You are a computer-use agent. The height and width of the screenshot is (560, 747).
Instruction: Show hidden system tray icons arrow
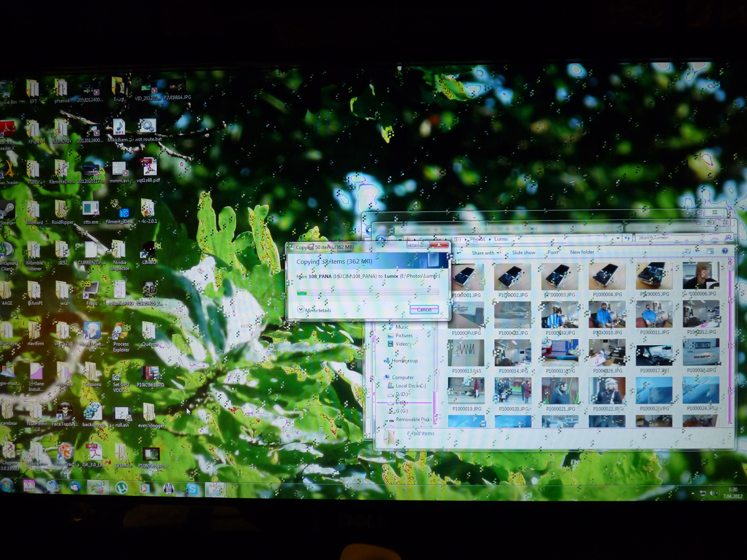tap(693, 493)
